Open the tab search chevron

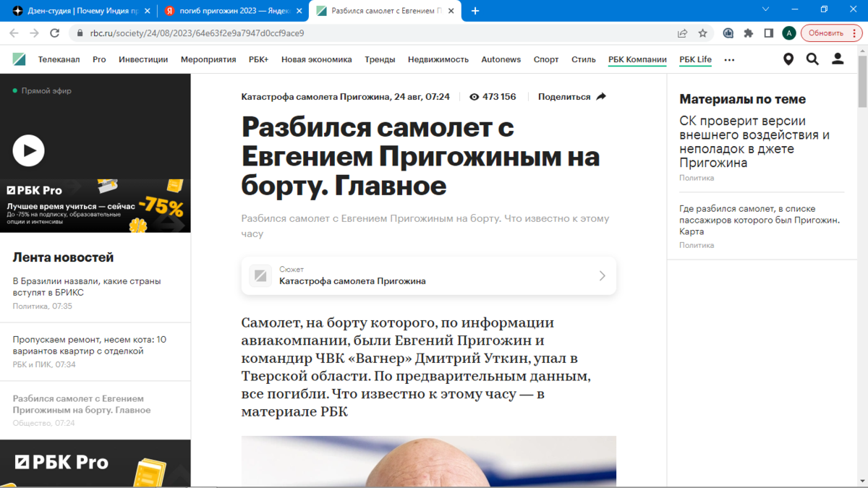coord(766,9)
